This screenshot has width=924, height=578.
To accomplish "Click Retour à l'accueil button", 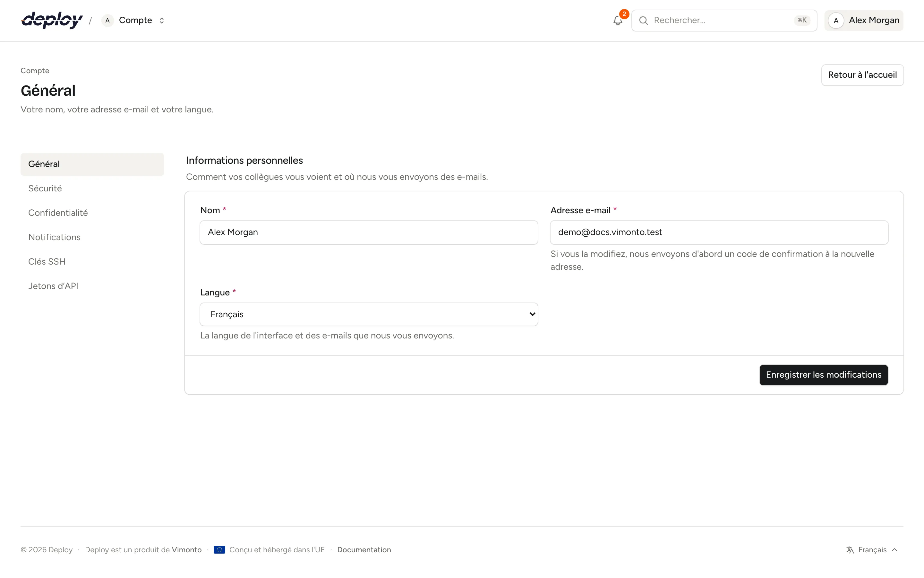I will pyautogui.click(x=862, y=75).
